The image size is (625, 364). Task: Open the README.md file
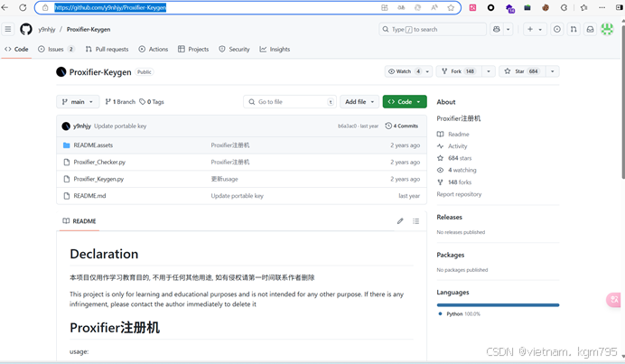click(89, 196)
